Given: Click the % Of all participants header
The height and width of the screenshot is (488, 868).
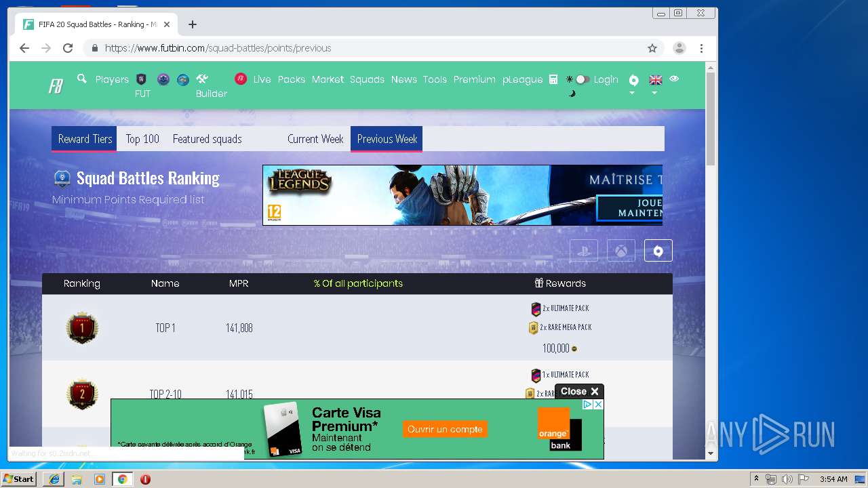Looking at the screenshot, I should [358, 283].
